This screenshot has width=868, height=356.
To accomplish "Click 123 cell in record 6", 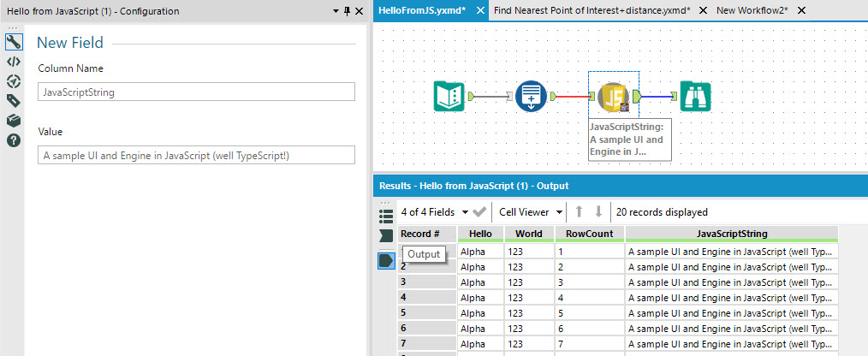I will (x=529, y=329).
